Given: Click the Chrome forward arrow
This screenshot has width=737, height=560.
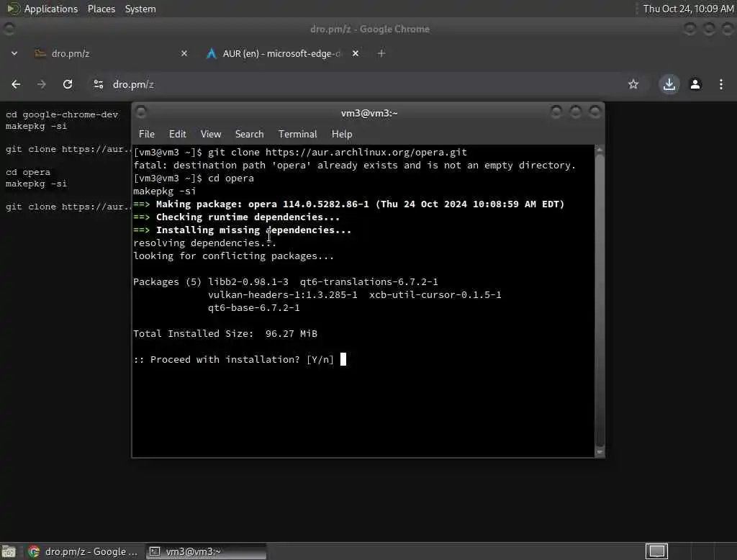Looking at the screenshot, I should coord(41,84).
